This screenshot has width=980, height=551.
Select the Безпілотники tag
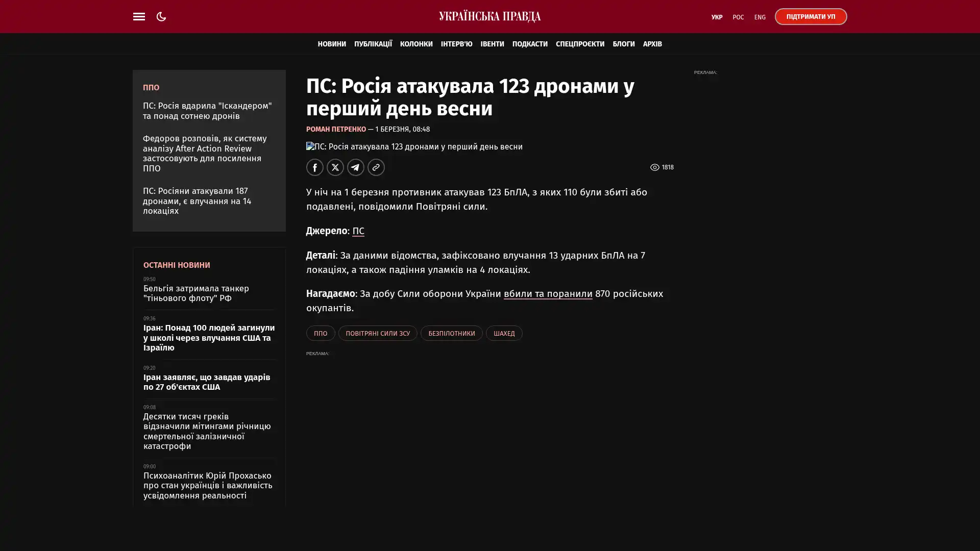[451, 333]
